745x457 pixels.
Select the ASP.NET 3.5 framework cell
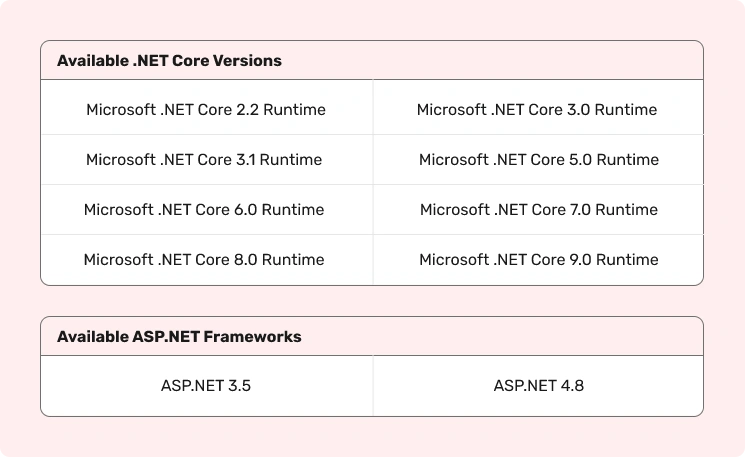(206, 385)
